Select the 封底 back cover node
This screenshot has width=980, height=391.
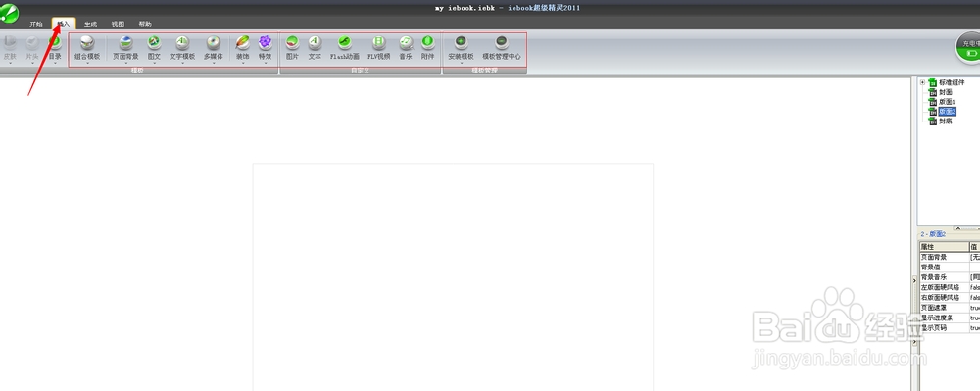[945, 122]
